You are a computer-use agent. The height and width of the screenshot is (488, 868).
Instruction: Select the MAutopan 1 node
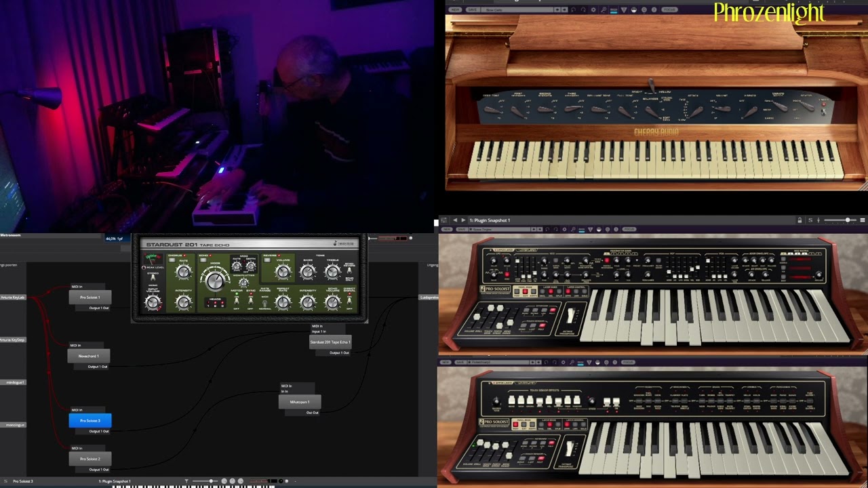pos(300,402)
